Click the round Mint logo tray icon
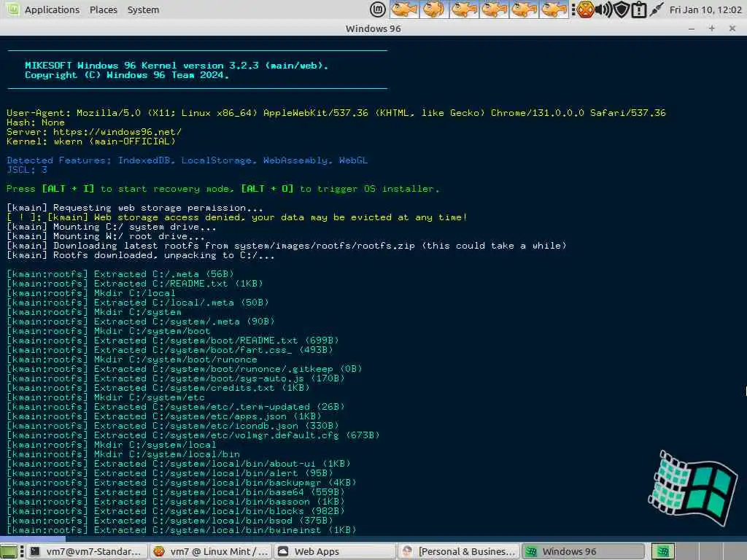The width and height of the screenshot is (747, 560). (377, 9)
